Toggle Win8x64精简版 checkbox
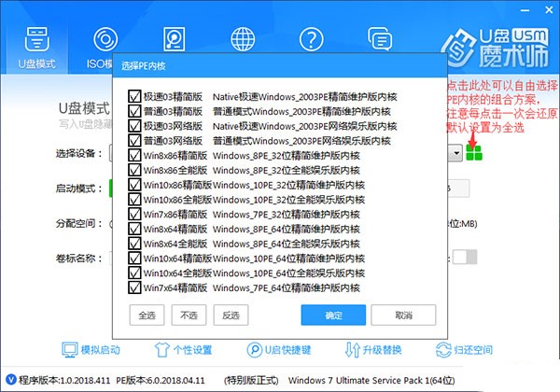 pos(134,229)
